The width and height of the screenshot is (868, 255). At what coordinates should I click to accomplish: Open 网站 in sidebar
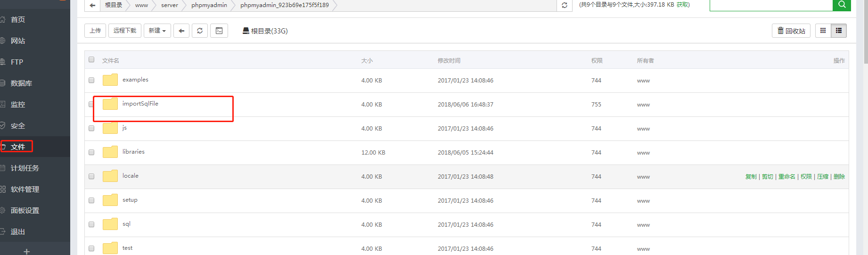(18, 41)
